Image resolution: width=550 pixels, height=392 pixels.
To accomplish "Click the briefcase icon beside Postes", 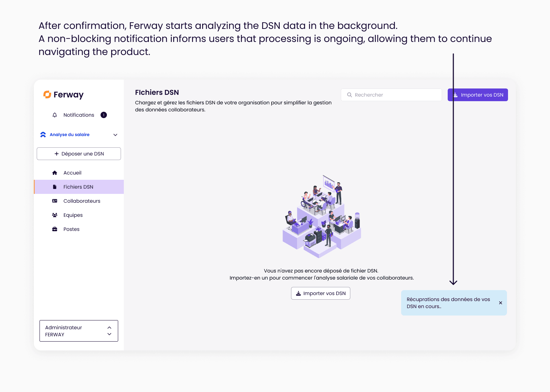I will pos(55,229).
